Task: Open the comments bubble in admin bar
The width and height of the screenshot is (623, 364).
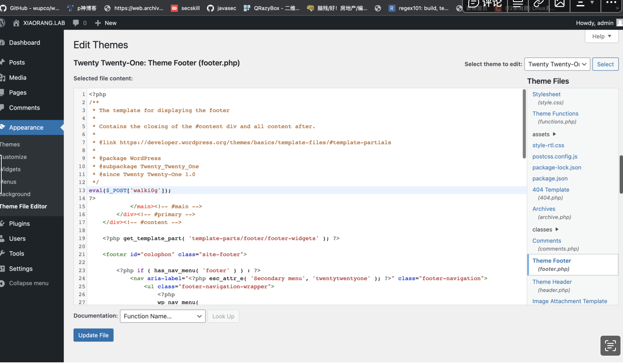Action: coord(80,23)
